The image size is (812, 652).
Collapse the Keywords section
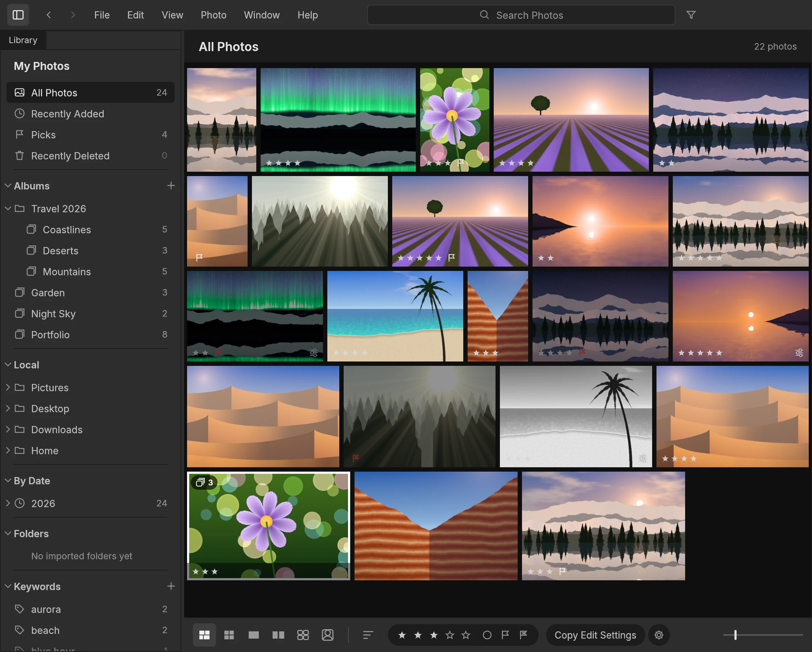pos(8,586)
